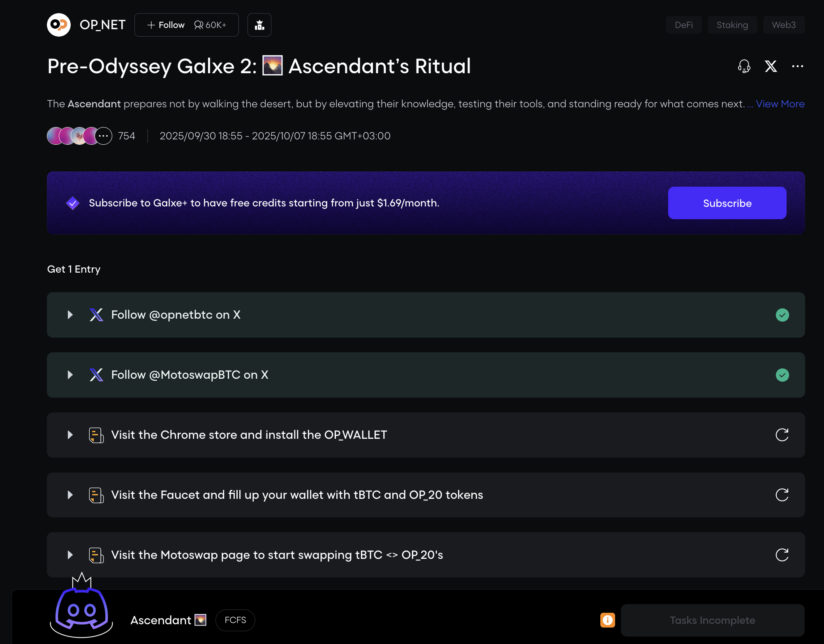
Task: Follow the OP_NET space
Action: (x=166, y=25)
